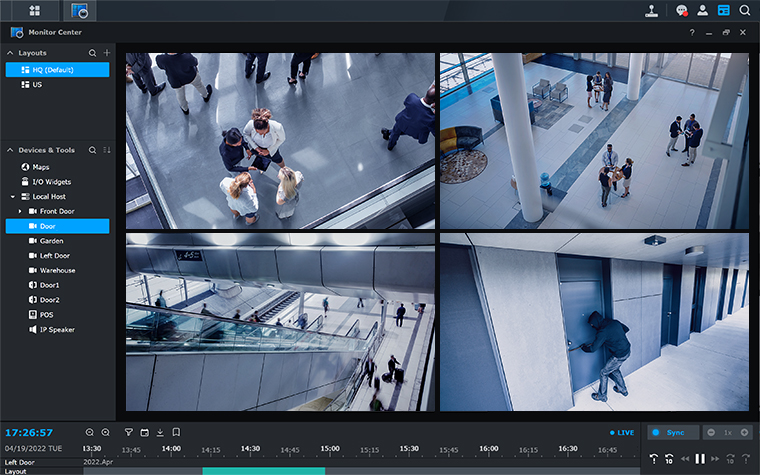Select the Warehouse camera
760x475 pixels.
57,270
